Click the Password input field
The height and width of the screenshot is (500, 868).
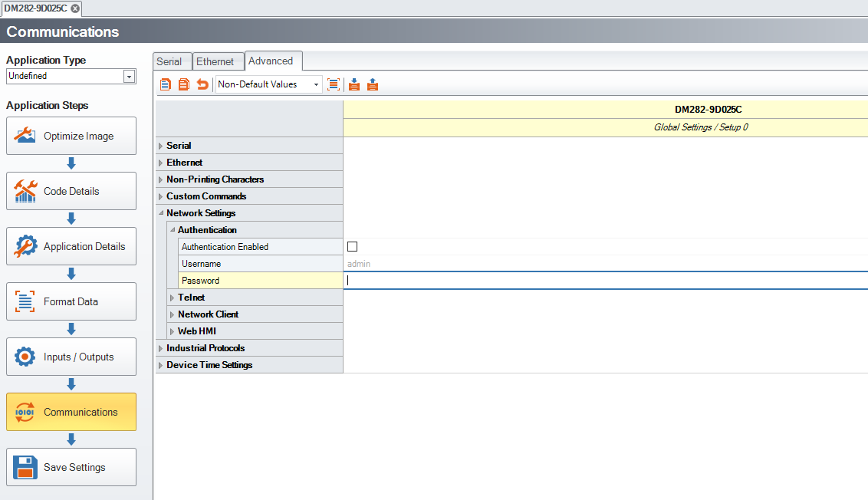coord(604,281)
